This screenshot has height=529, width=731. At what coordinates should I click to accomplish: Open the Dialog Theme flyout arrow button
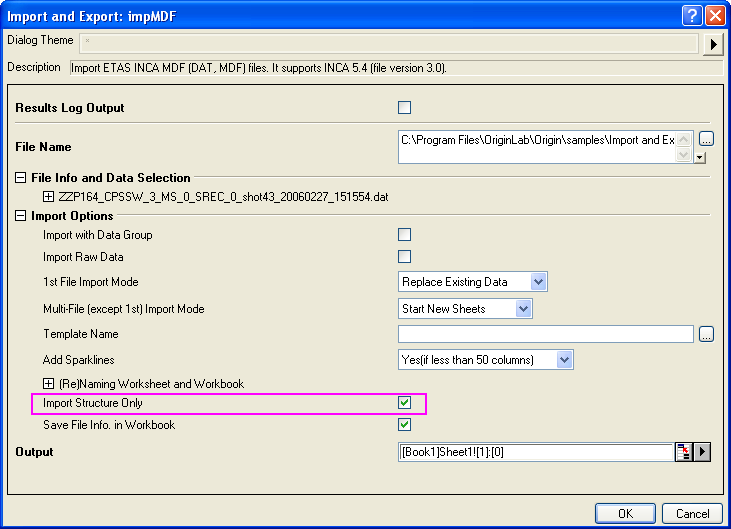pyautogui.click(x=714, y=44)
